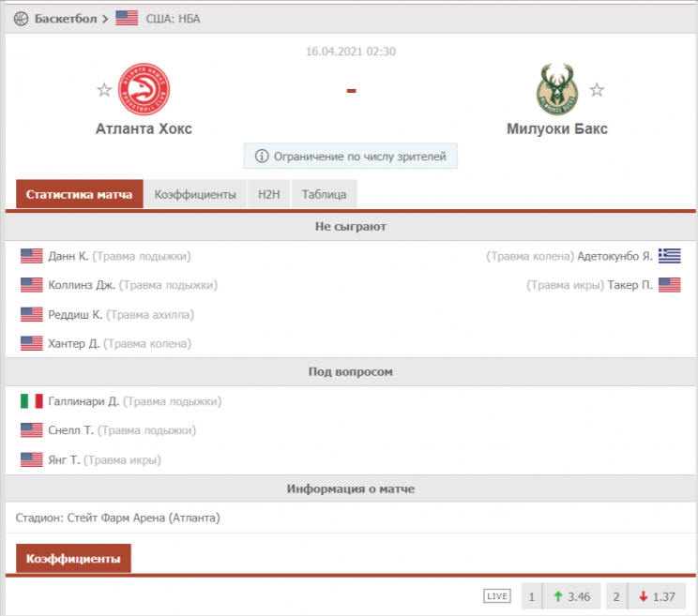Screen dimensions: 698x616
Task: Switch to the Коэффициенты tab
Action: click(x=195, y=194)
